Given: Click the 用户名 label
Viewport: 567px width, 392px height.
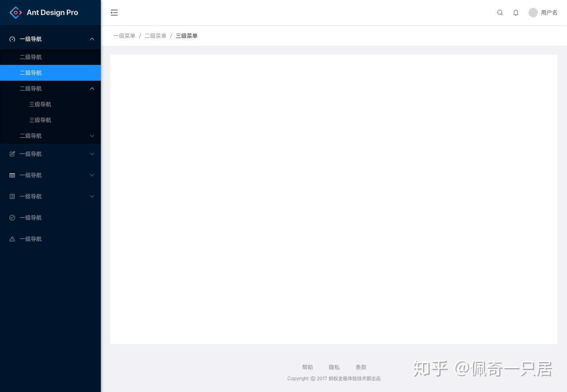Looking at the screenshot, I should point(549,13).
